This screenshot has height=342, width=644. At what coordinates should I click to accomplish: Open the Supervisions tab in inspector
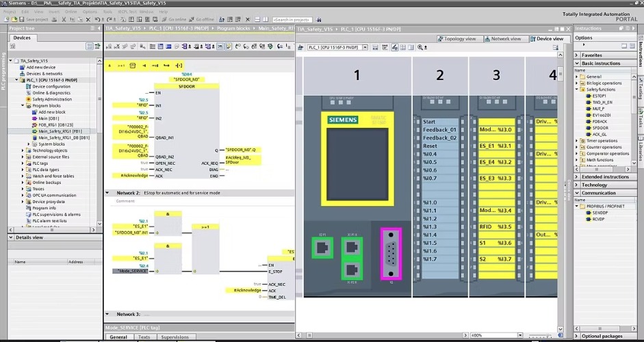click(175, 337)
